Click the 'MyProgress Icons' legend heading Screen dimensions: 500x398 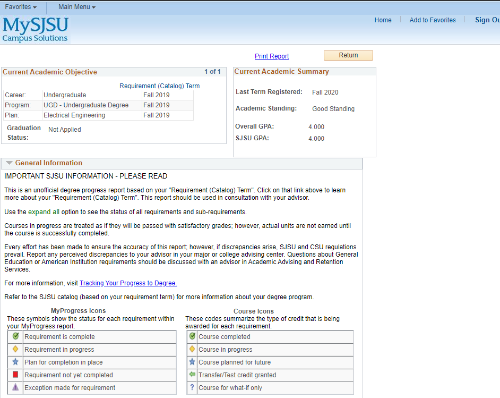[78, 311]
